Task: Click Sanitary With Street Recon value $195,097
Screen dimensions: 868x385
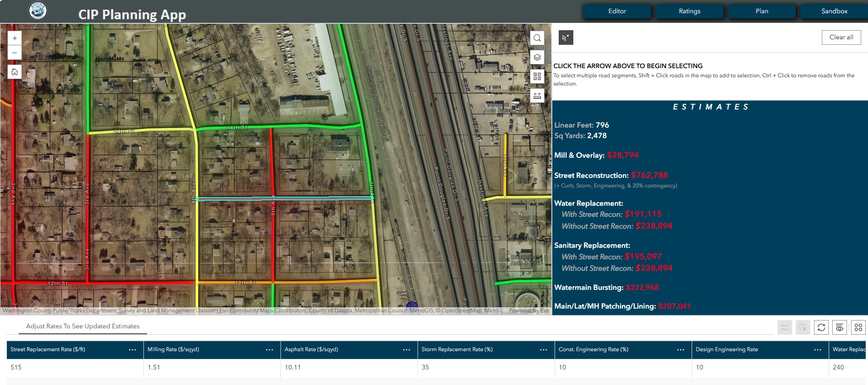Action: pyautogui.click(x=643, y=257)
